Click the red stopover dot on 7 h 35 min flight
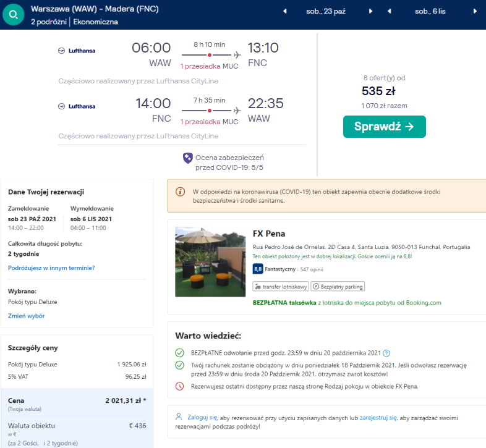Image resolution: width=486 pixels, height=448 pixels. pyautogui.click(x=210, y=110)
